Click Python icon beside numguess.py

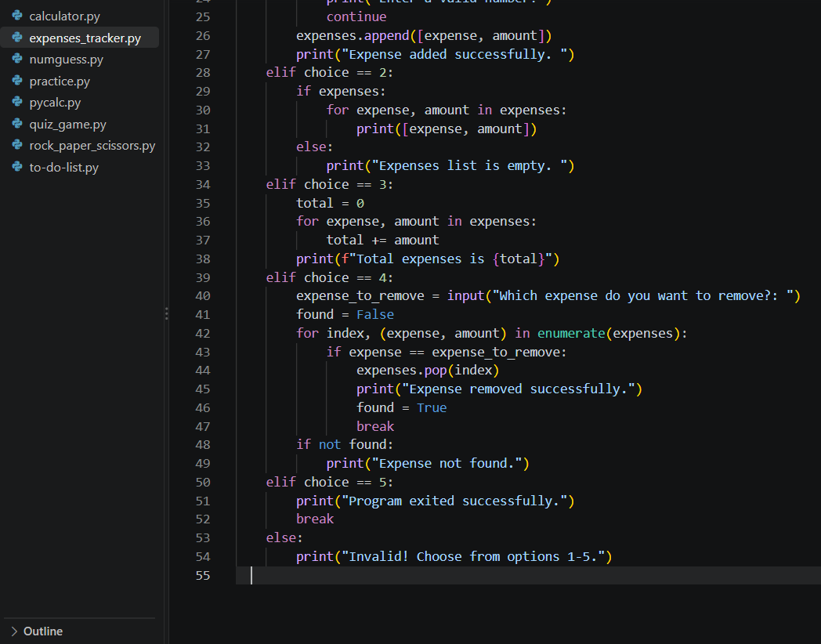click(x=17, y=58)
